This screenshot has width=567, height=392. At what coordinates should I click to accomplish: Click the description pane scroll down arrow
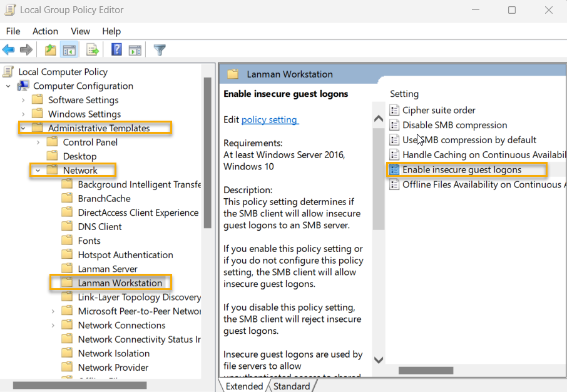(378, 359)
